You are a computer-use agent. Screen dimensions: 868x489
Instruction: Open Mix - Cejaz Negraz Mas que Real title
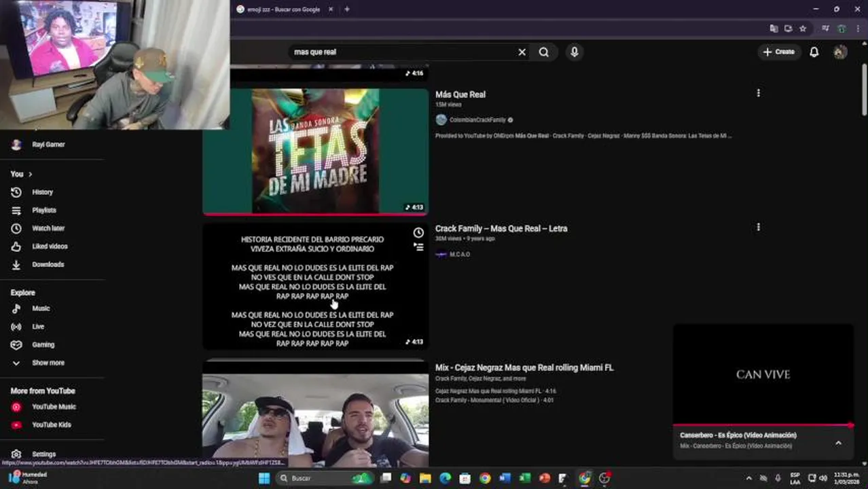(x=524, y=367)
